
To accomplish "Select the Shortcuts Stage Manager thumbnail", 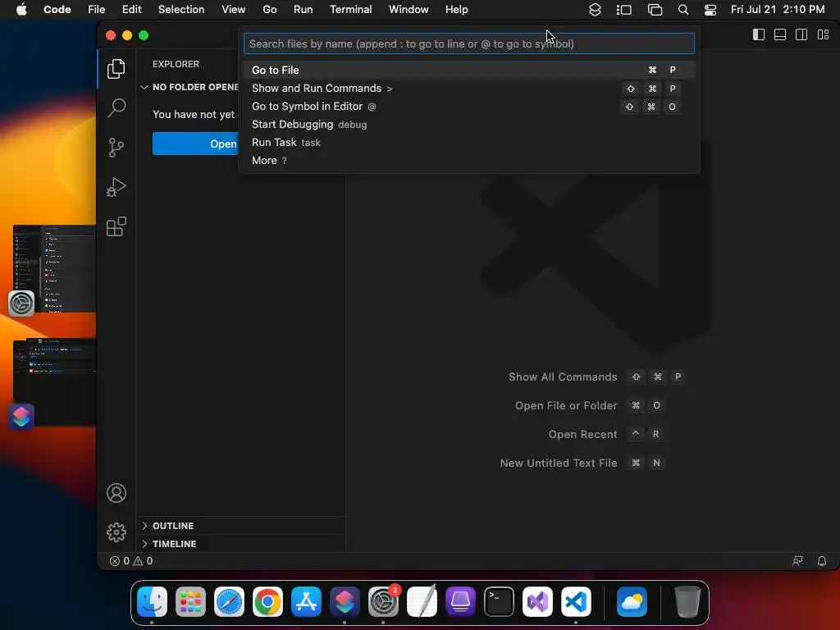I will click(x=54, y=382).
